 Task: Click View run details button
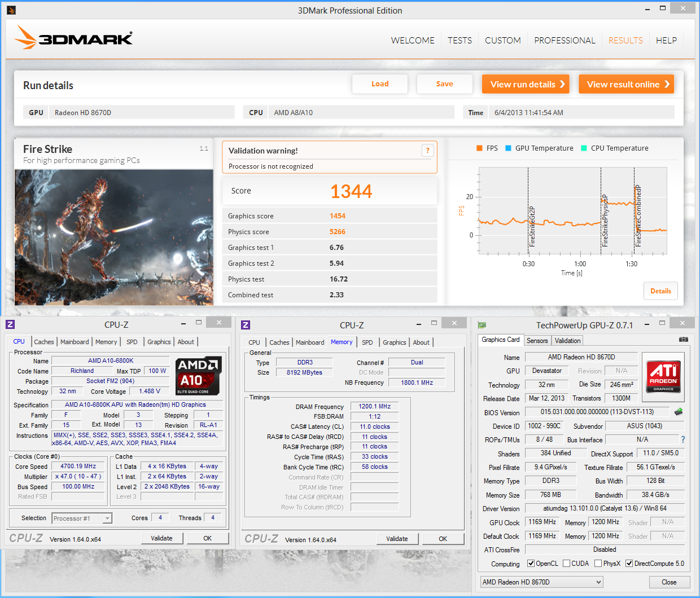coord(526,84)
